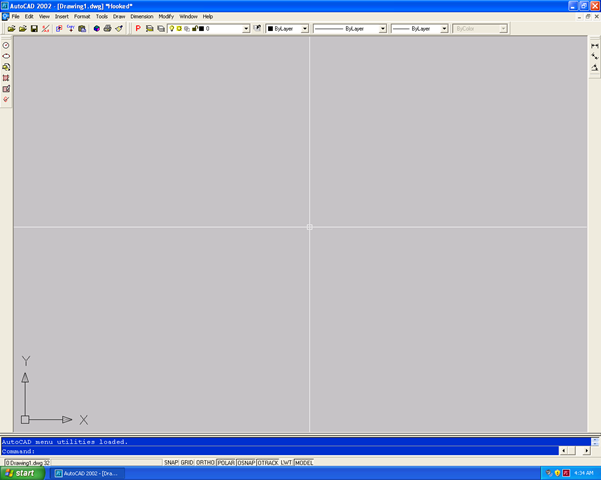
Task: Toggle layer 0 padlock lock icon
Action: pyautogui.click(x=195, y=29)
